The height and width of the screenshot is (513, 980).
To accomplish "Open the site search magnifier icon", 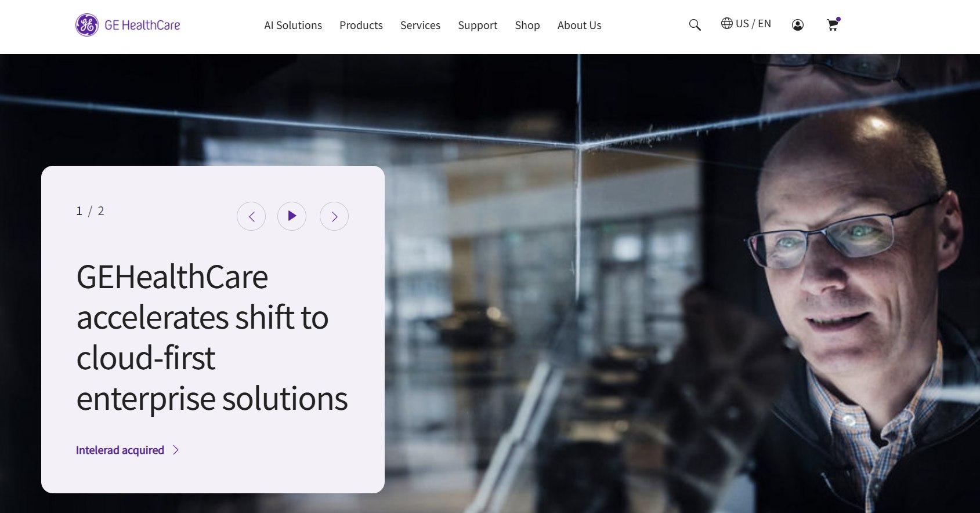I will (x=695, y=25).
